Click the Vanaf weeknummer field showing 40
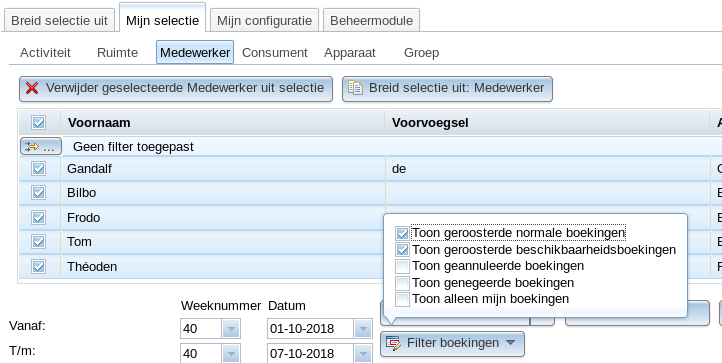Image resolution: width=722 pixels, height=363 pixels. click(202, 329)
